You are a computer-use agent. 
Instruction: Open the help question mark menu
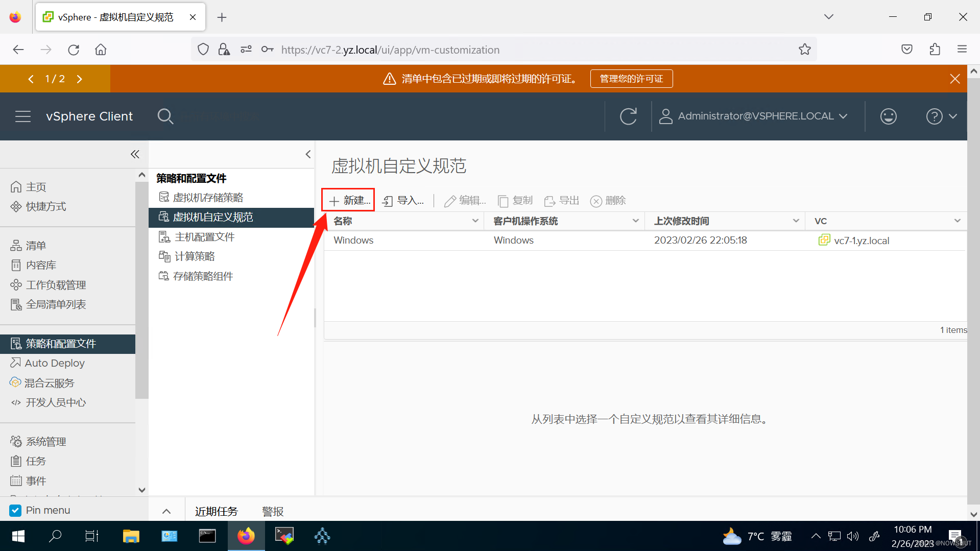click(941, 116)
